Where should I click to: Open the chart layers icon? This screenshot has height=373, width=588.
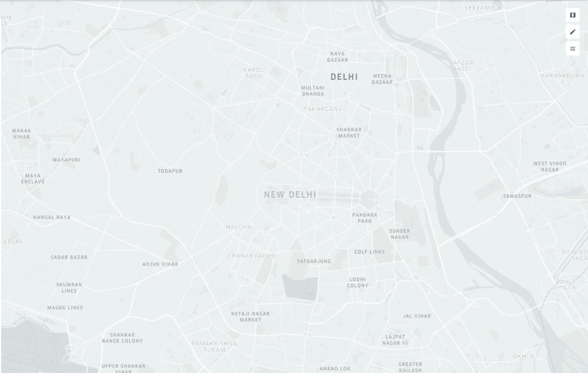pos(572,48)
